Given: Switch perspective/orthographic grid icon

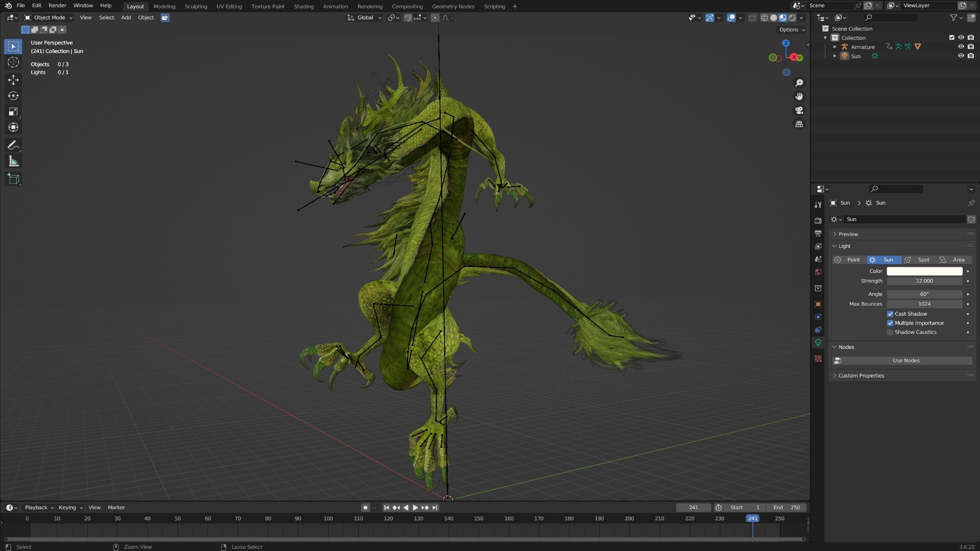Looking at the screenshot, I should (799, 124).
